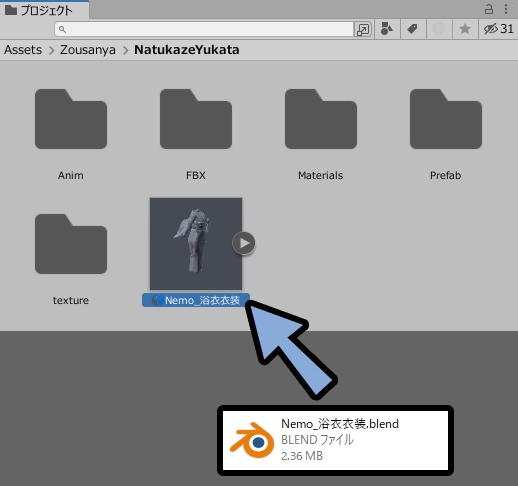Screen dimensions: 518x486
Task: Open the panel three-dot options menu
Action: click(506, 9)
